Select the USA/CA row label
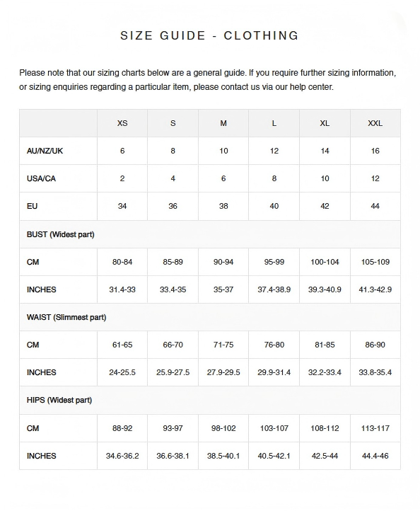 [x=41, y=178]
